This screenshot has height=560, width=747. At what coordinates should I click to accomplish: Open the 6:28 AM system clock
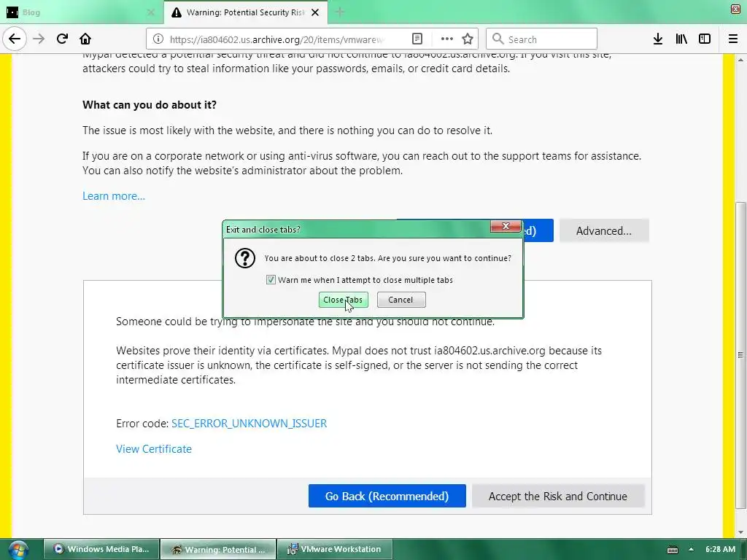coord(720,549)
